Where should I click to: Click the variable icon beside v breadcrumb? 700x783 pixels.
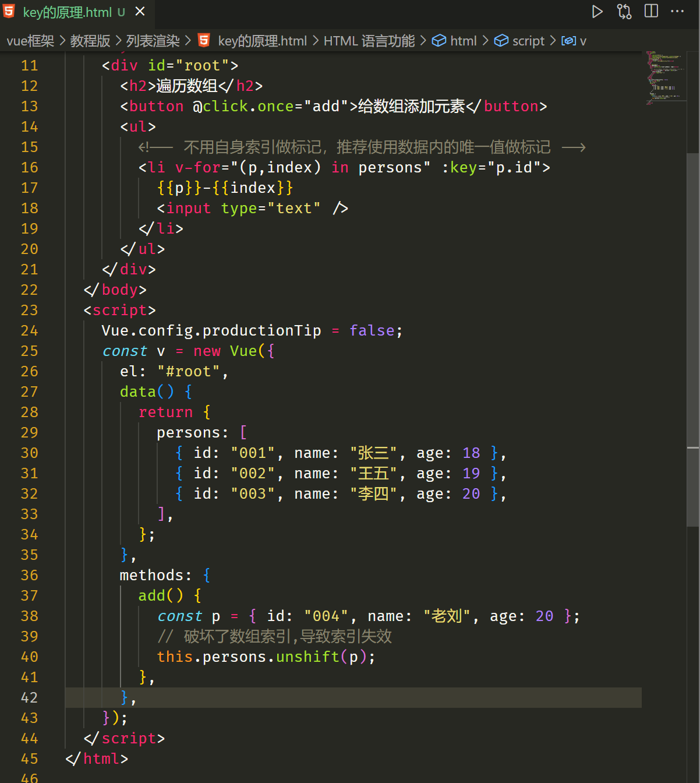568,41
